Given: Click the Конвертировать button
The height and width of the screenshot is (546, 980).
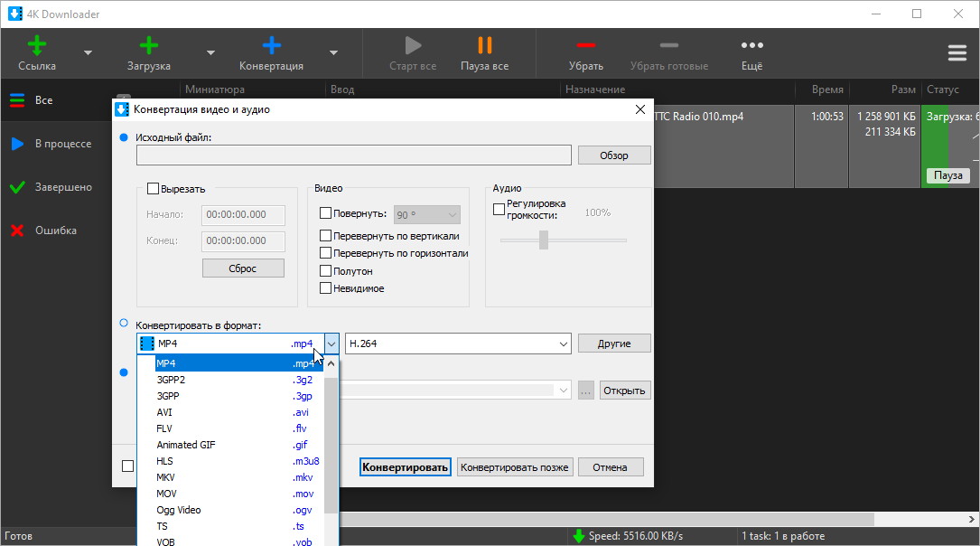Looking at the screenshot, I should [405, 467].
